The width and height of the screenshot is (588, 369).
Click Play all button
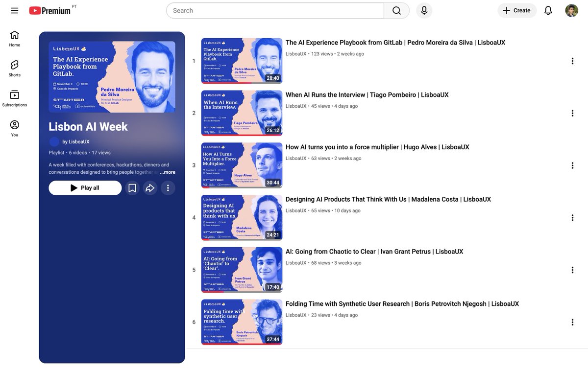click(85, 188)
